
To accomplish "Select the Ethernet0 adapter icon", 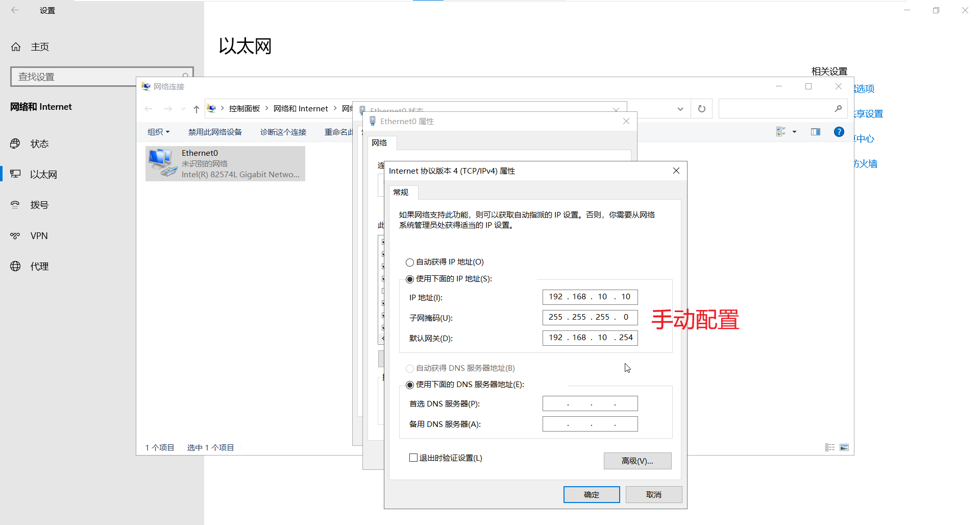I will pyautogui.click(x=161, y=162).
